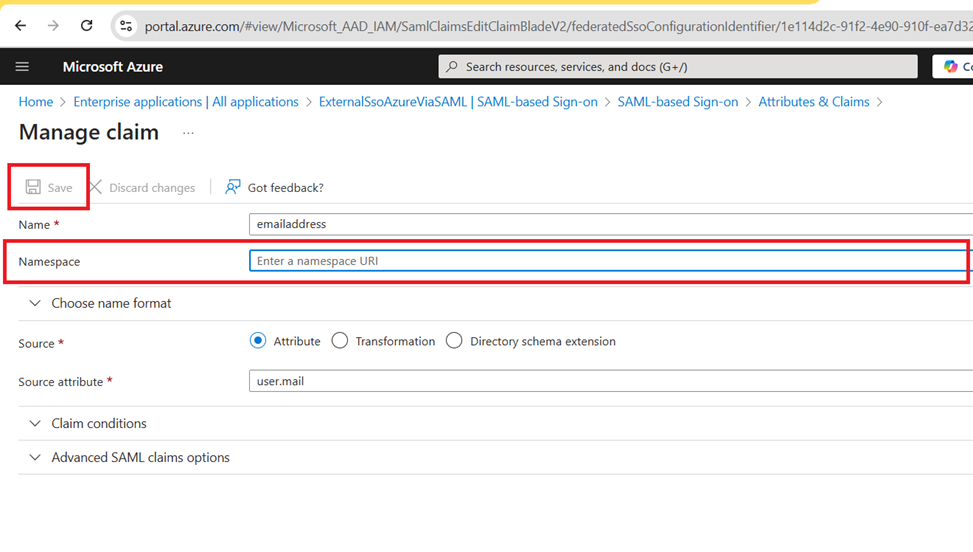Save the claim with the Save button
Viewport: 973px width, 552px height.
tap(49, 187)
